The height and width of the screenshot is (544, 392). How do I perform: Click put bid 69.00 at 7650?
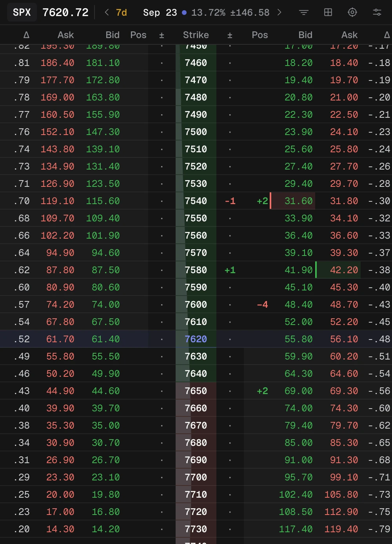(x=299, y=391)
